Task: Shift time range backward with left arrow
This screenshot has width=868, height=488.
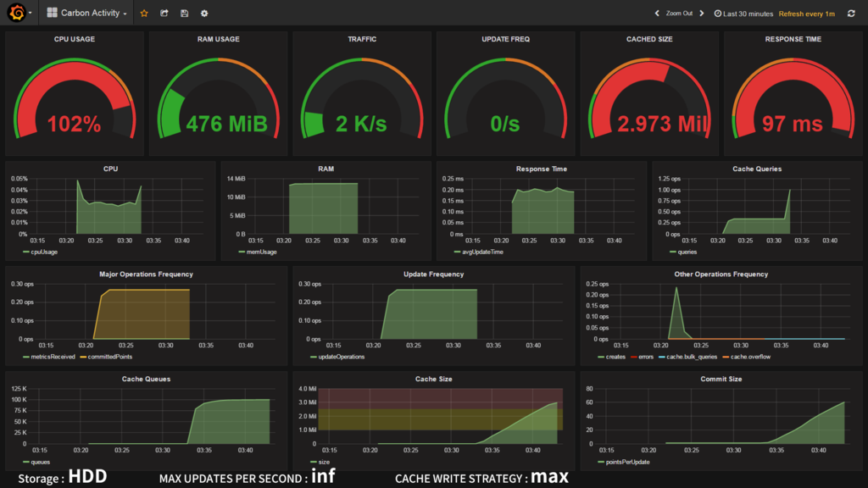Action: click(657, 14)
